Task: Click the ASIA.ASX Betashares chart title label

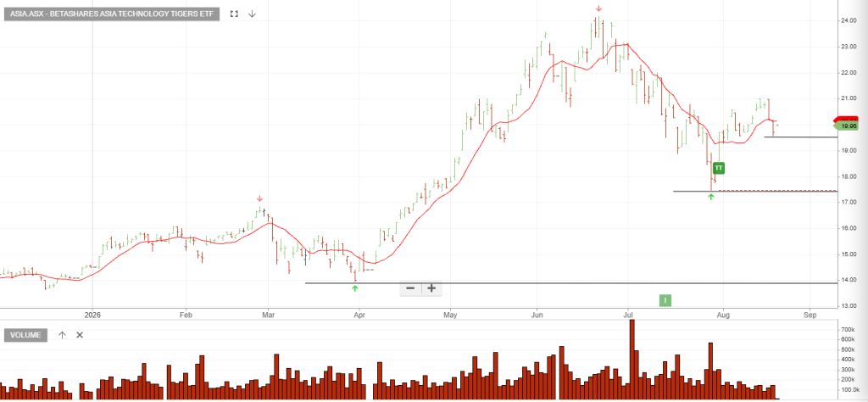Action: tap(112, 14)
